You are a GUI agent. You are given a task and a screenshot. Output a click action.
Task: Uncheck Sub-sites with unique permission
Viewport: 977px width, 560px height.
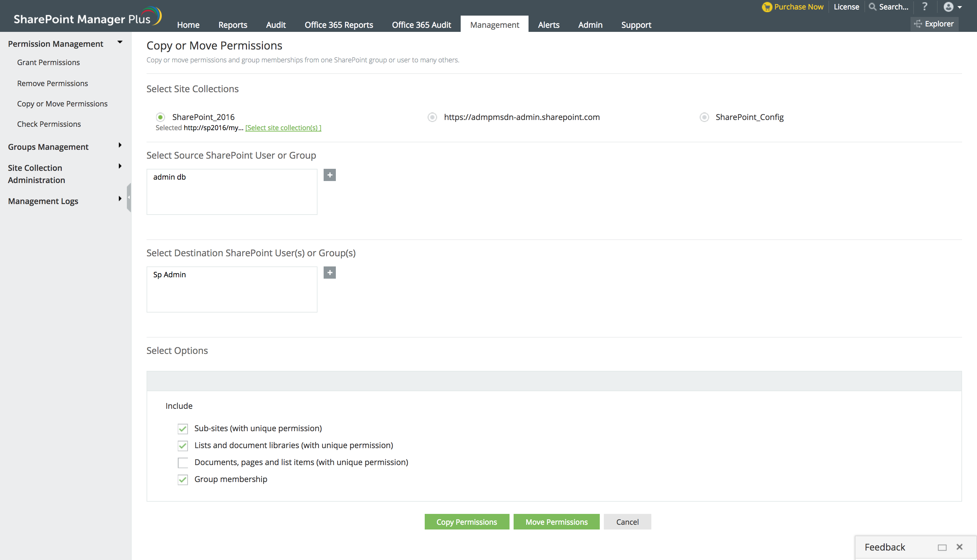[183, 429]
